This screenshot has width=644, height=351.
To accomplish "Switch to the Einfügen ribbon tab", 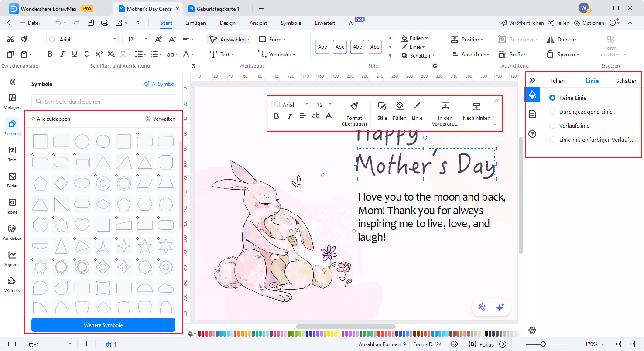I will [x=195, y=23].
